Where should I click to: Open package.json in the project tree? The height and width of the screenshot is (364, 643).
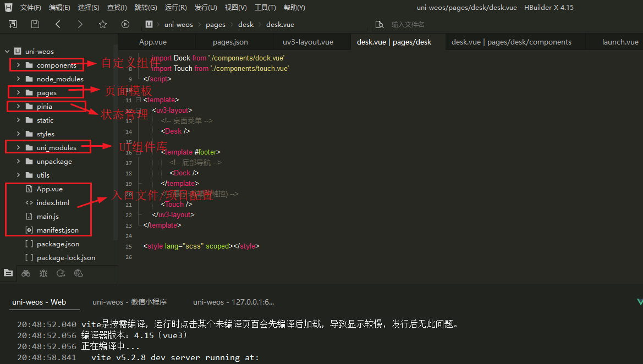58,244
